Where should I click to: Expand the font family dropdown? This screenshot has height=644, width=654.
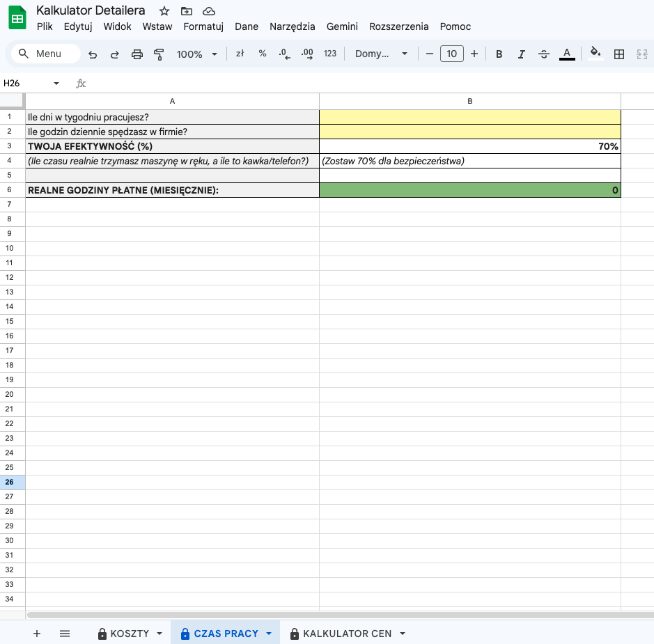[381, 54]
